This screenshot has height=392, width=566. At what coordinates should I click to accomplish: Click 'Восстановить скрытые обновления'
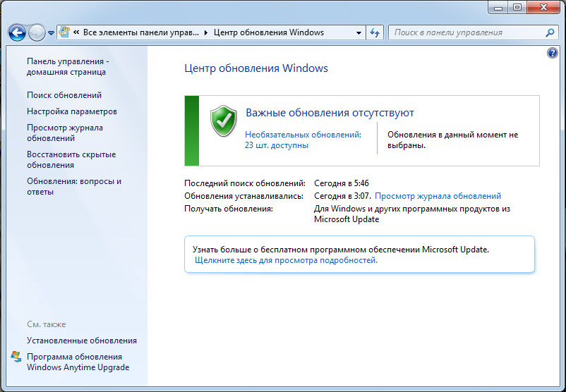[71, 159]
